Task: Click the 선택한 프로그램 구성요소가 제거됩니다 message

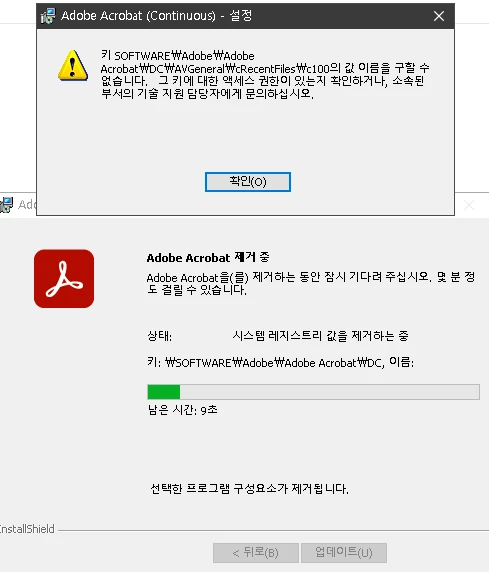Action: [x=250, y=488]
